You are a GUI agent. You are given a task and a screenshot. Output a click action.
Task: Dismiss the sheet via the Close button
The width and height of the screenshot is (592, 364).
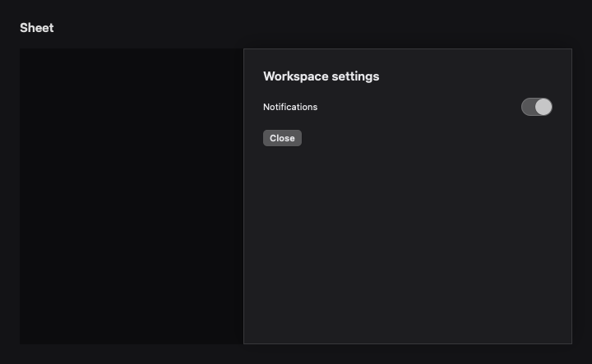282,138
